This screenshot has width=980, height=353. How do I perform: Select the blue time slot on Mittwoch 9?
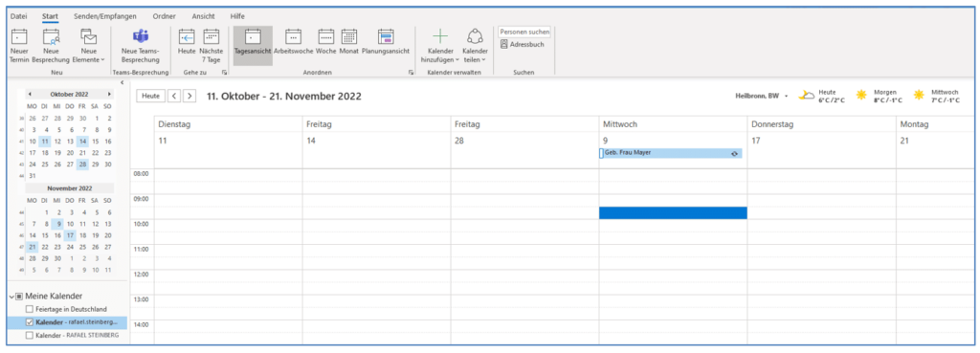pyautogui.click(x=673, y=213)
